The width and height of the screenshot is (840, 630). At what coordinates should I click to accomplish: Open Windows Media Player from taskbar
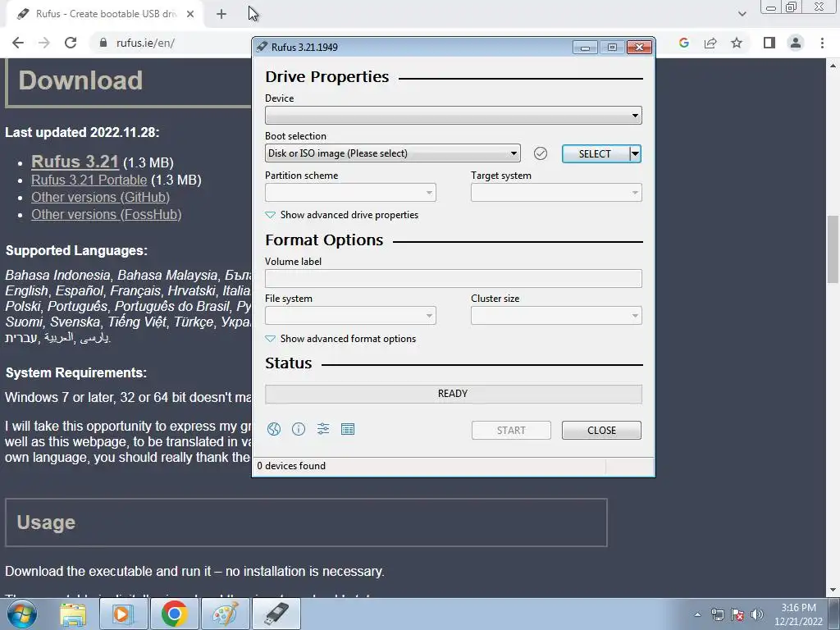click(123, 614)
